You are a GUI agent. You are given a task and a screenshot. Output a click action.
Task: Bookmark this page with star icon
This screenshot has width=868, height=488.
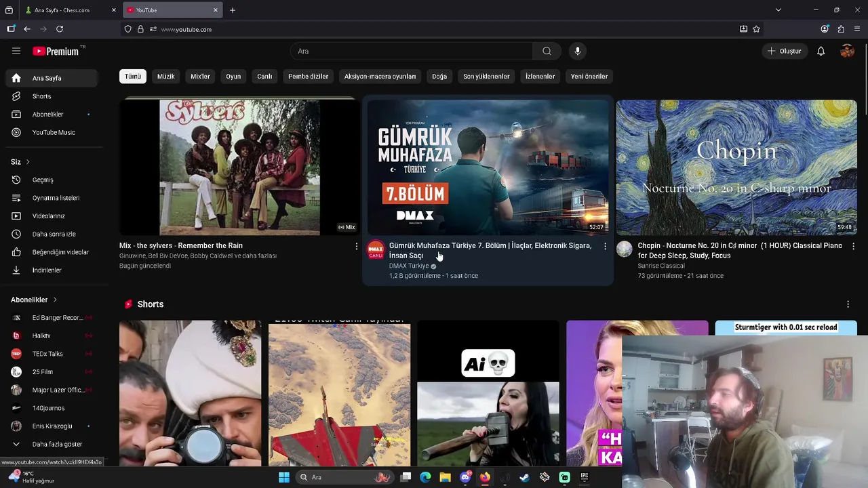pos(756,29)
